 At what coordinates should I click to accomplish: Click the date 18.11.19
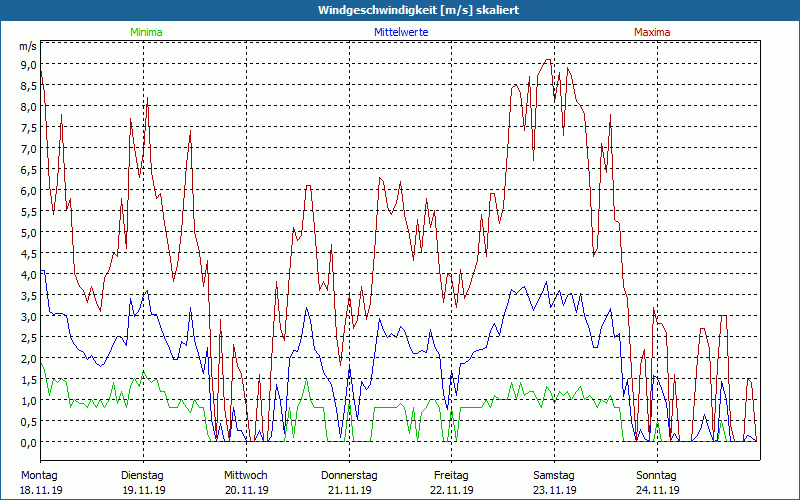41,490
